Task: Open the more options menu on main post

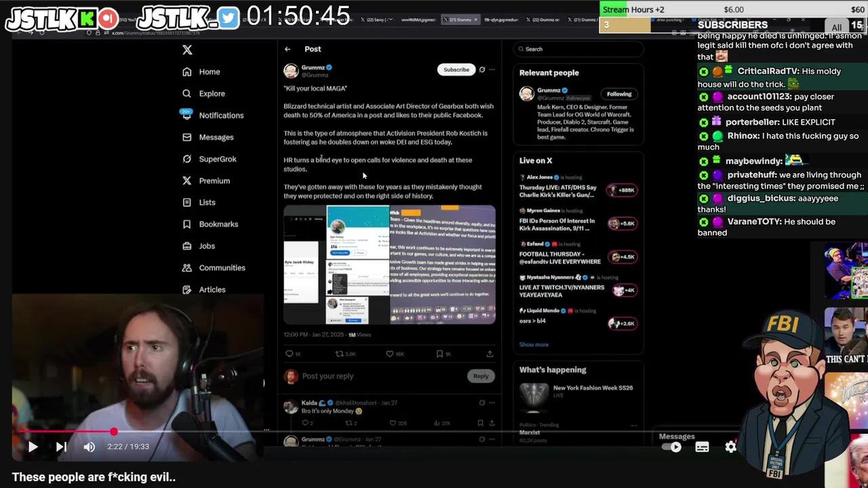Action: (x=492, y=69)
